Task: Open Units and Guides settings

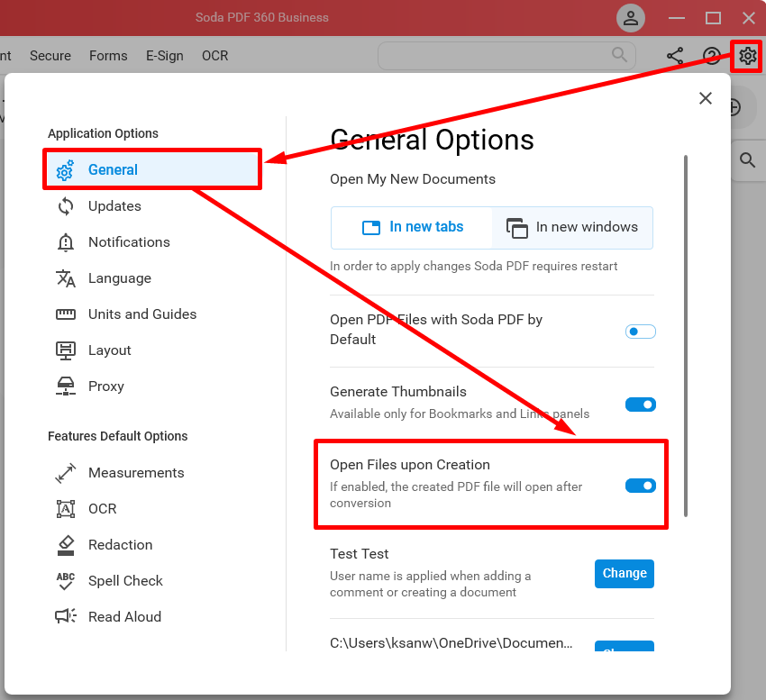Action: (142, 314)
